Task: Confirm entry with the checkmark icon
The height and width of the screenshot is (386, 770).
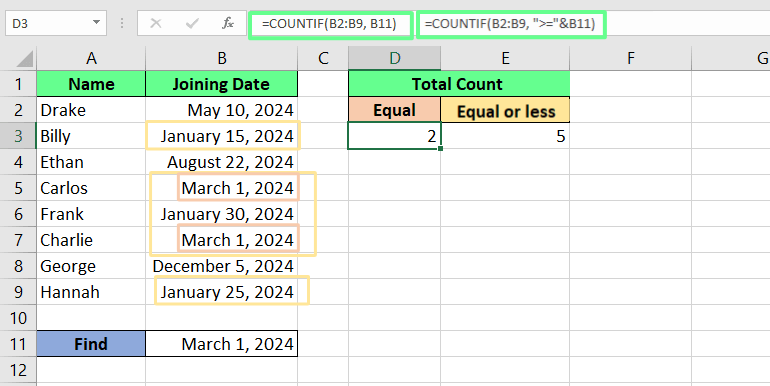Action: pyautogui.click(x=192, y=24)
